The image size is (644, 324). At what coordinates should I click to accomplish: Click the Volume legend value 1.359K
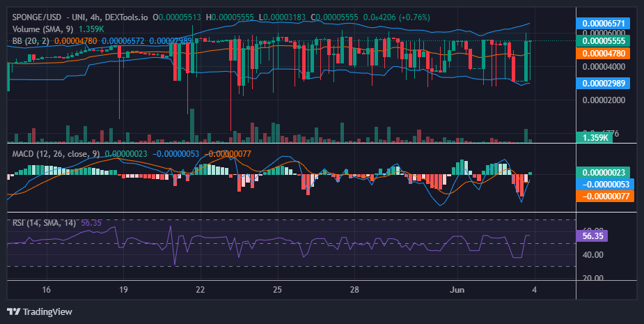tap(92, 29)
